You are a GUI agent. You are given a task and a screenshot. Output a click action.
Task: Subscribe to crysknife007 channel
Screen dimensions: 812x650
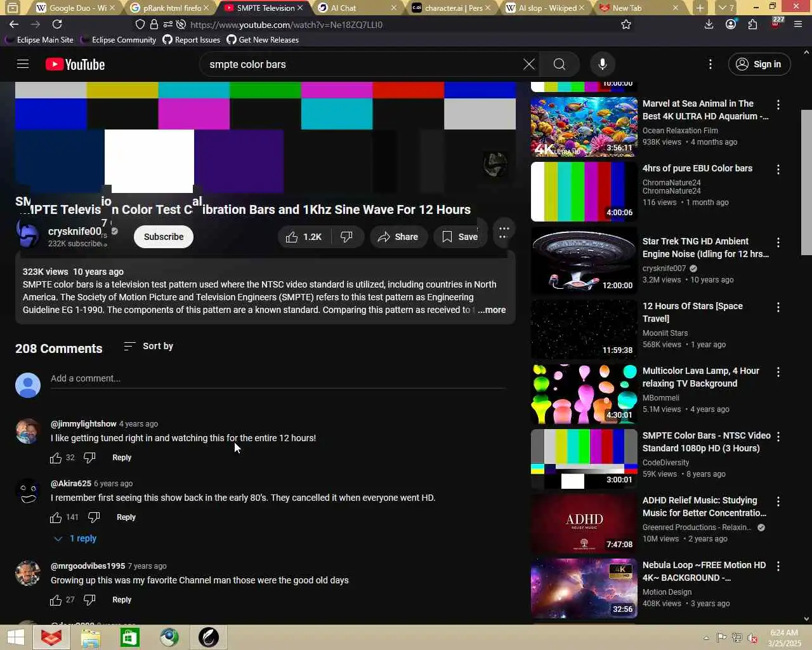(164, 237)
